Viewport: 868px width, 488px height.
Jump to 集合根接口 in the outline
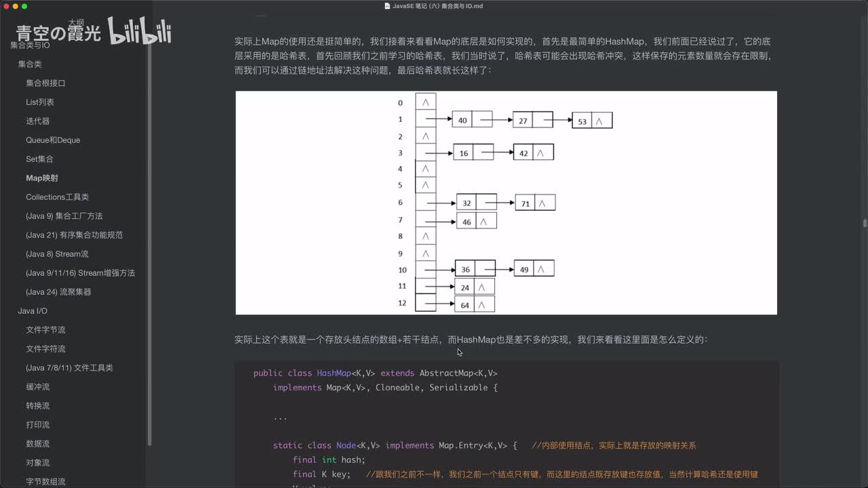coord(45,83)
